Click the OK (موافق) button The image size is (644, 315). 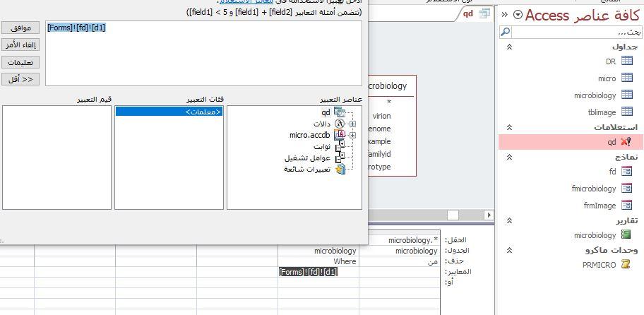(x=20, y=28)
